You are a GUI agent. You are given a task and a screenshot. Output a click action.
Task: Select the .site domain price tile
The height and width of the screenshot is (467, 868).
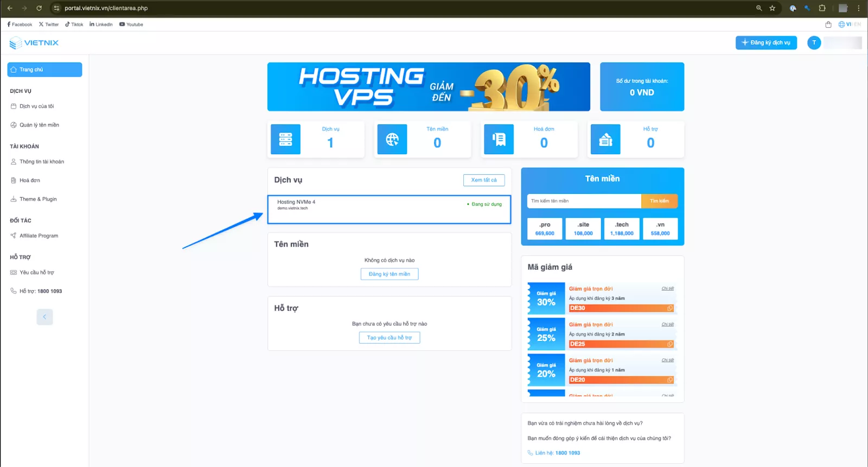pos(583,229)
